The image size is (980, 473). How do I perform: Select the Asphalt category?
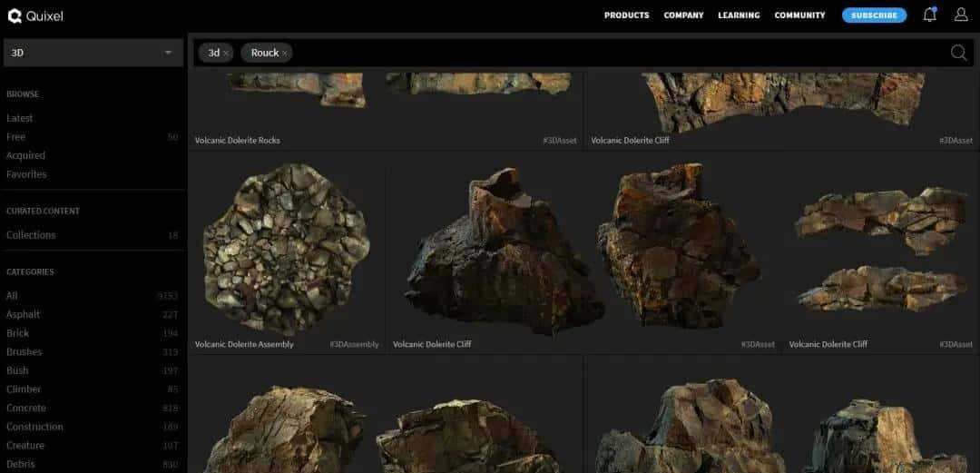point(24,314)
